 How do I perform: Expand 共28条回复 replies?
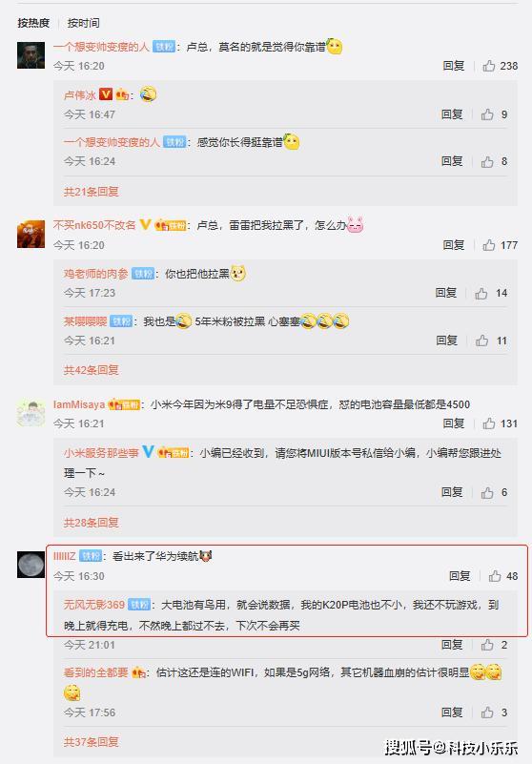pyautogui.click(x=92, y=523)
